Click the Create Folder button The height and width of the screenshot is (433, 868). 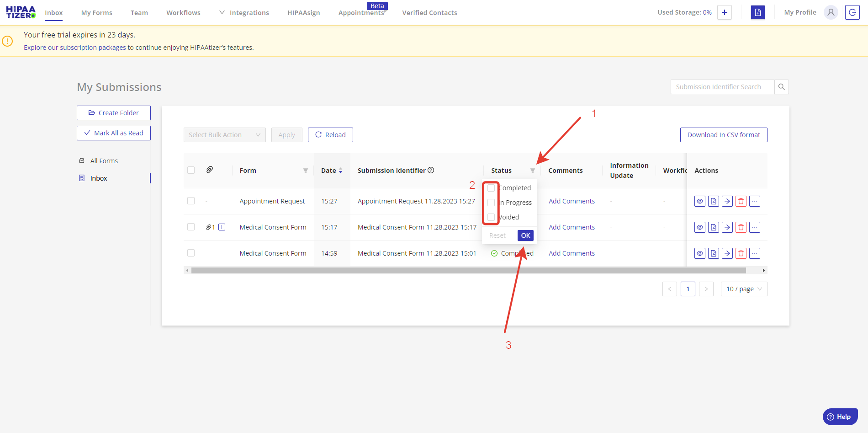114,113
